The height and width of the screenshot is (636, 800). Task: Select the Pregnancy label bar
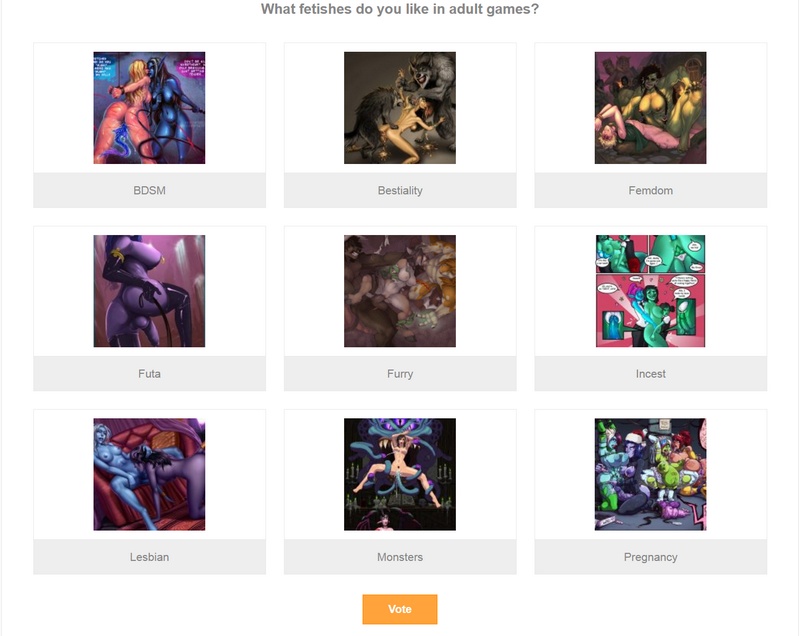pos(651,557)
